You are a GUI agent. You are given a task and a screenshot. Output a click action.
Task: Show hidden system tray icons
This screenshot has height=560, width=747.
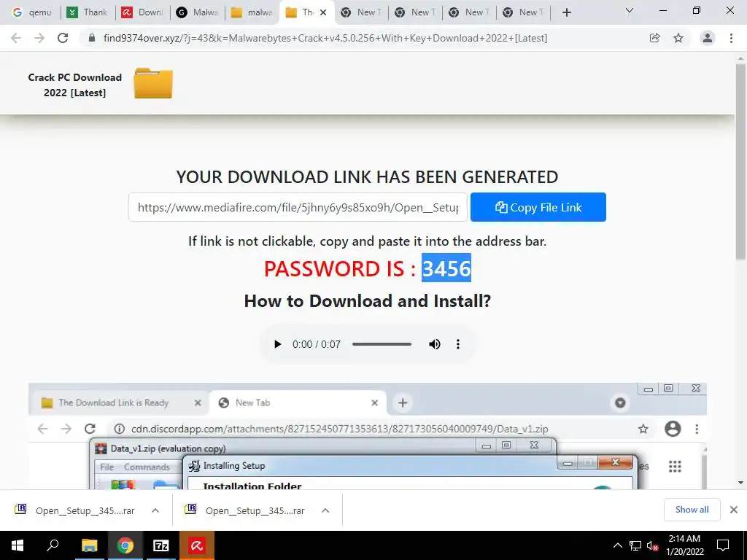[x=617, y=545]
